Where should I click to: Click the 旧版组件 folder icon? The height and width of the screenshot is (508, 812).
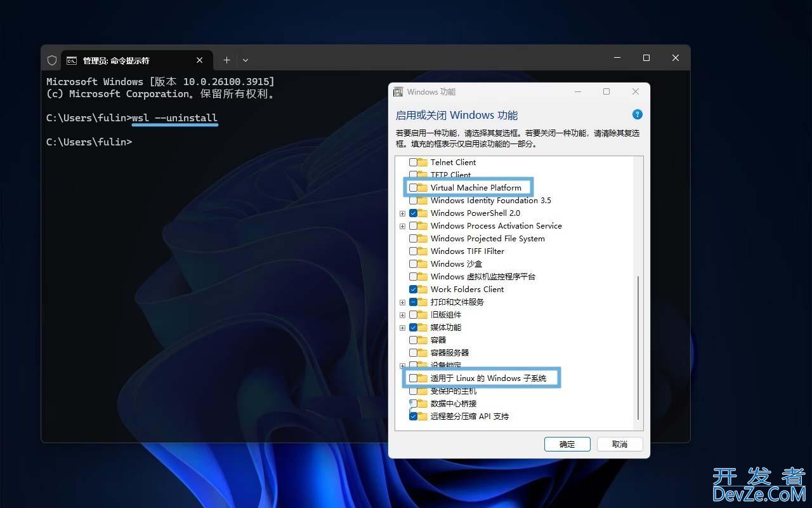click(x=422, y=315)
